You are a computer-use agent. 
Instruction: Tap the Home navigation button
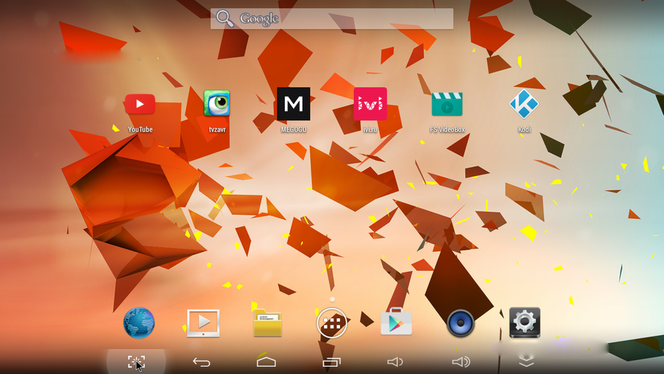pyautogui.click(x=266, y=362)
